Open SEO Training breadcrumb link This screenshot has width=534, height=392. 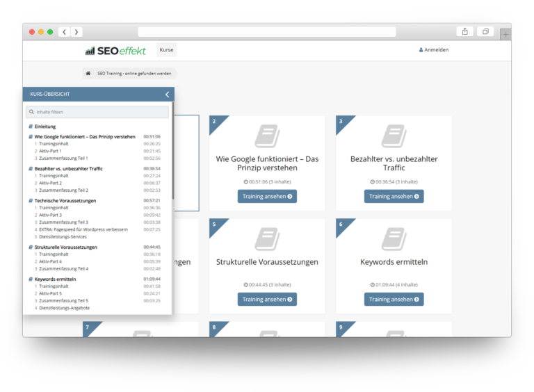point(134,73)
